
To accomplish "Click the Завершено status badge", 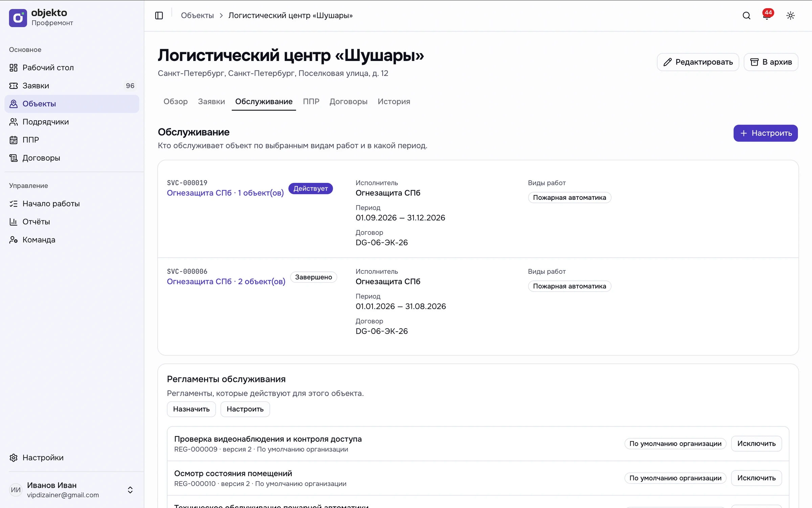I will click(x=313, y=277).
